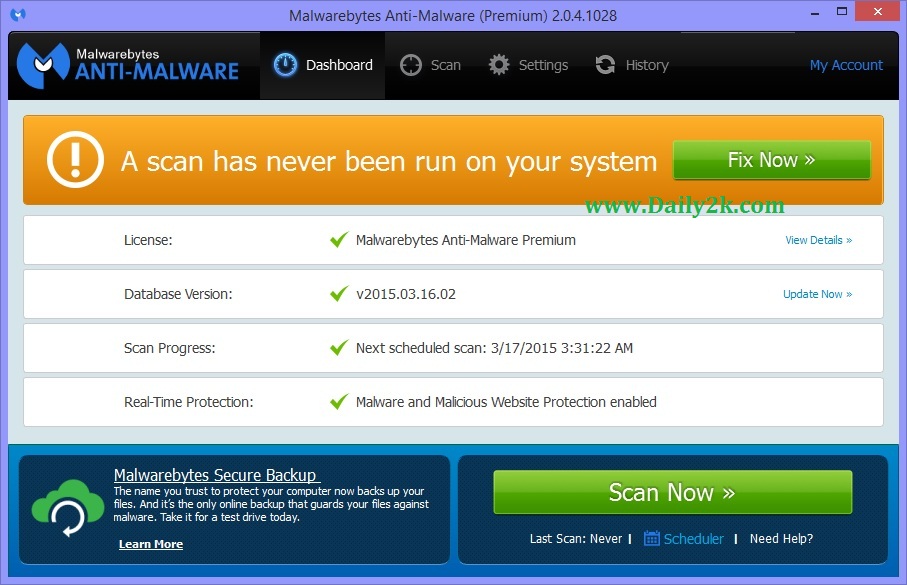
Task: Click the History refresh-arrows icon
Action: [605, 65]
